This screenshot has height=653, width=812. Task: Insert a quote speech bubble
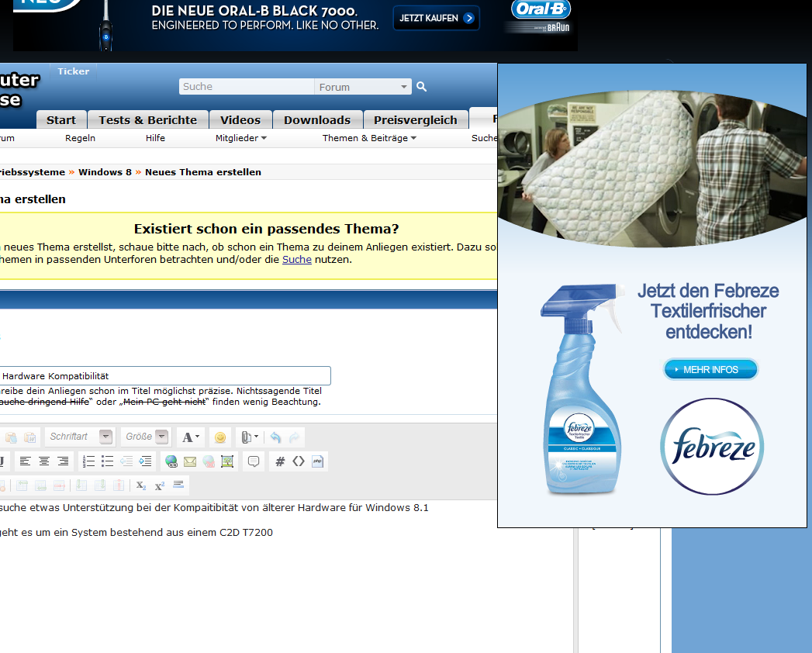(x=254, y=461)
